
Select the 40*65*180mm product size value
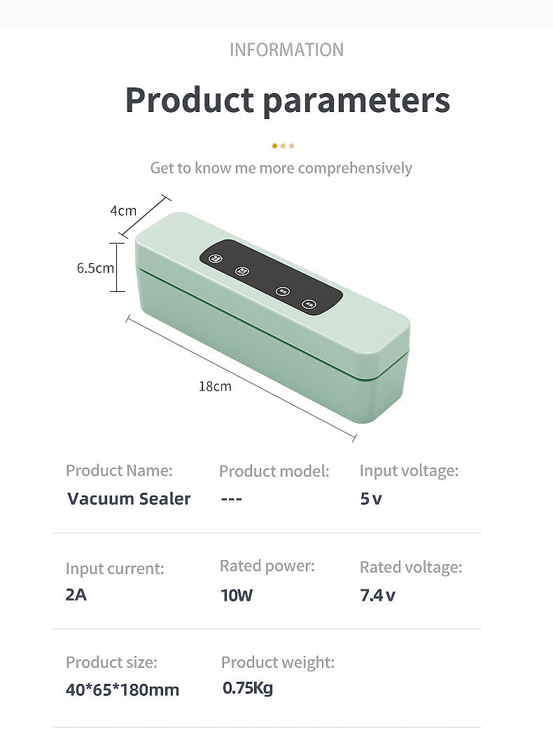pyautogui.click(x=122, y=689)
